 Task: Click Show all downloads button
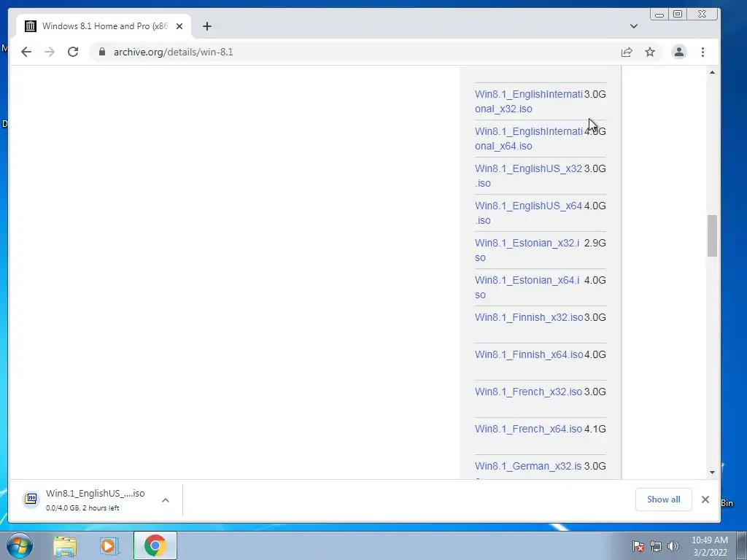click(x=663, y=499)
